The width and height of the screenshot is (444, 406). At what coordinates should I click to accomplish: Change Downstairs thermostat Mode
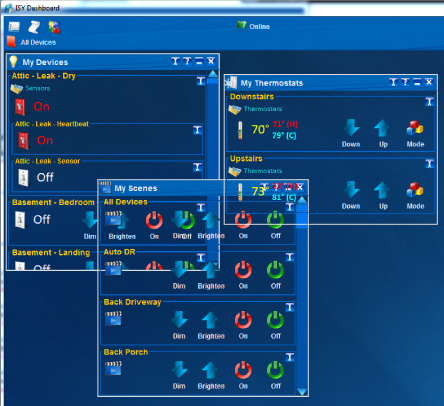click(x=415, y=128)
